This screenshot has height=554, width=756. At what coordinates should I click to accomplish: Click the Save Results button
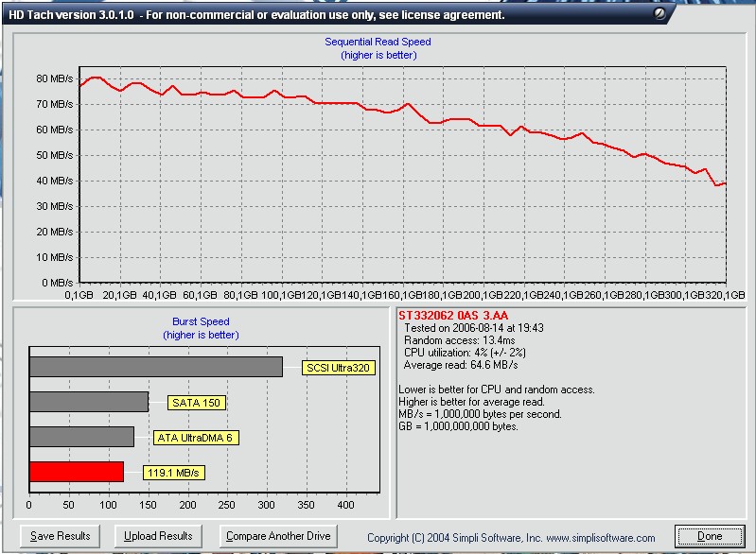(61, 536)
